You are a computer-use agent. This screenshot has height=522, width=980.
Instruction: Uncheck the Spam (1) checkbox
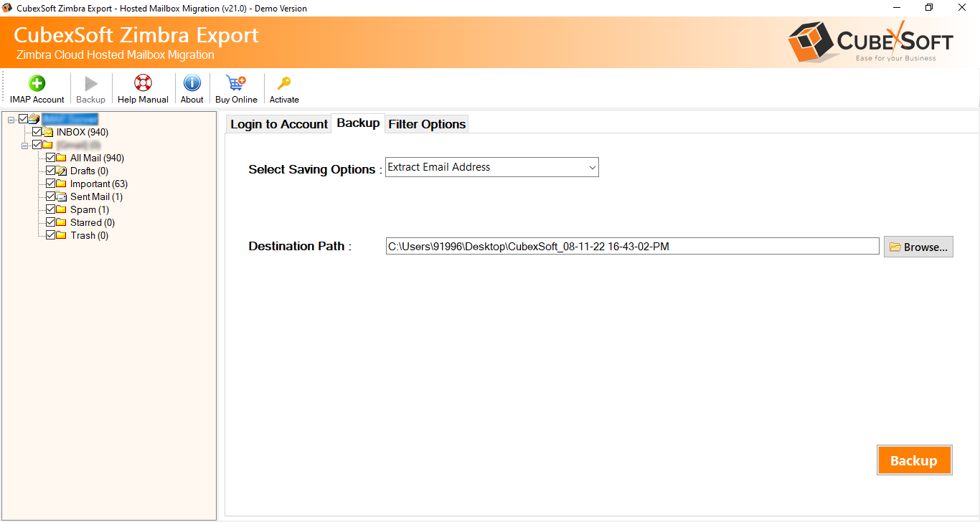[x=50, y=209]
